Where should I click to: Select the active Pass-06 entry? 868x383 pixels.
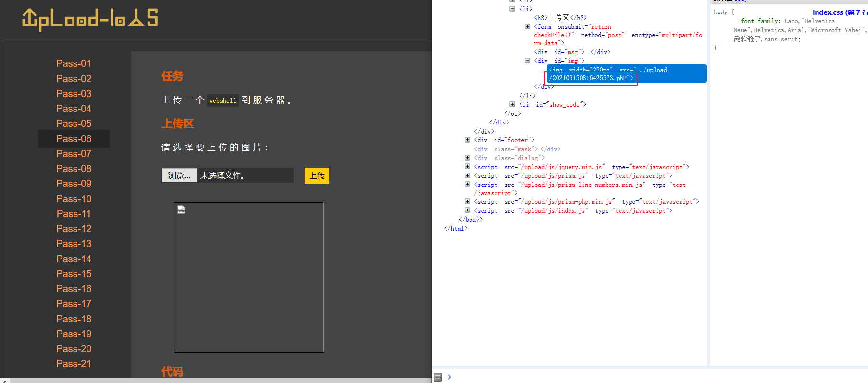coord(74,138)
